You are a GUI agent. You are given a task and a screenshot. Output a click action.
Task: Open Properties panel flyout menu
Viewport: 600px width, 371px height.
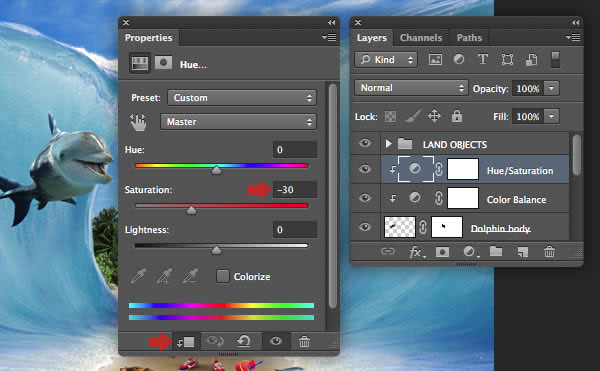(329, 37)
